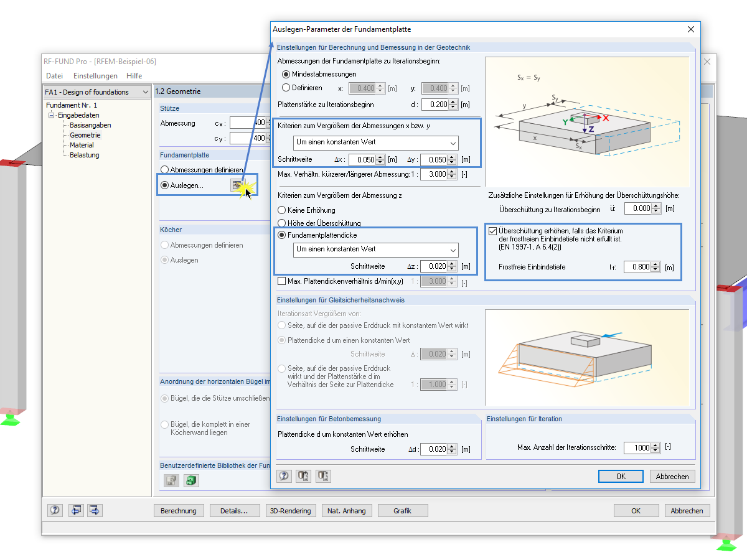
Task: Open Fundamentplattendicke criteria dropdown
Action: 375,250
